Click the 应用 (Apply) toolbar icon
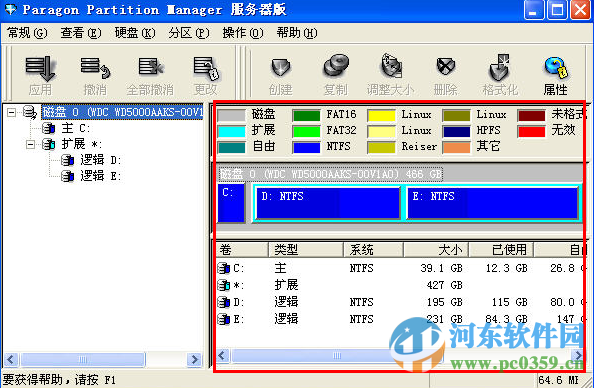 point(40,69)
